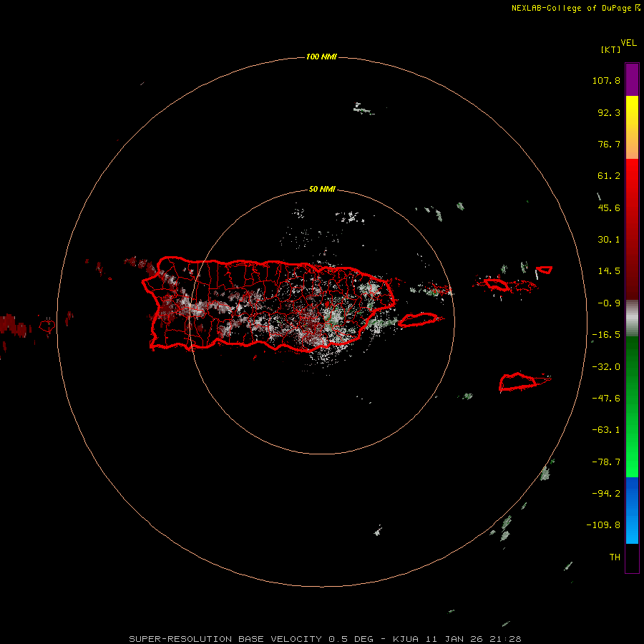Click the 30.1 scale value
The width and height of the screenshot is (644, 644).
coord(609,240)
